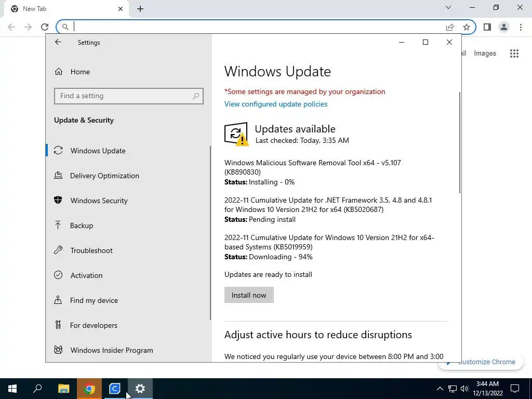Viewport: 532px width, 399px height.
Task: Click Settings gear icon on taskbar
Action: (x=140, y=389)
